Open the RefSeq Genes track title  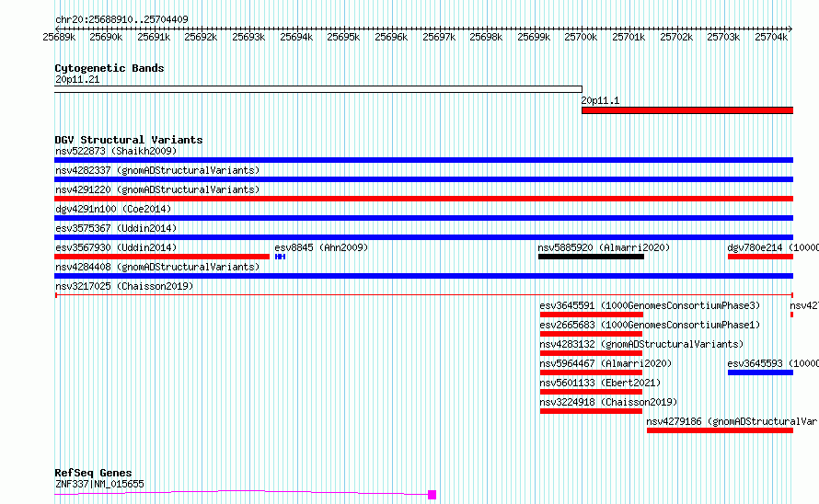coord(93,473)
